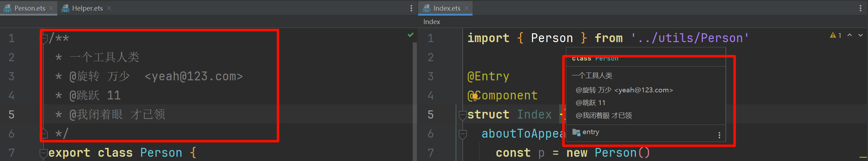Select the Index.ets tab
The height and width of the screenshot is (161, 868).
pyautogui.click(x=446, y=8)
